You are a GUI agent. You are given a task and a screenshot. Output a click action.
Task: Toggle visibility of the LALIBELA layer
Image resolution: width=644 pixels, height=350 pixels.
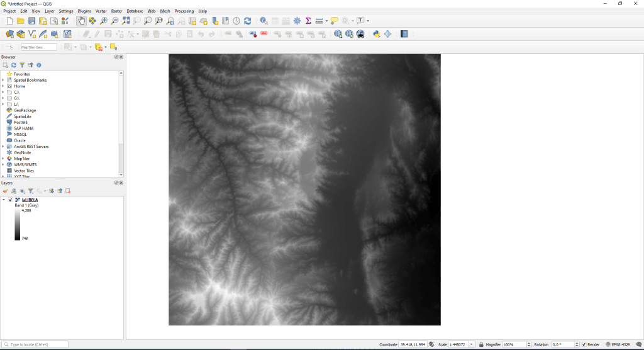(x=10, y=200)
